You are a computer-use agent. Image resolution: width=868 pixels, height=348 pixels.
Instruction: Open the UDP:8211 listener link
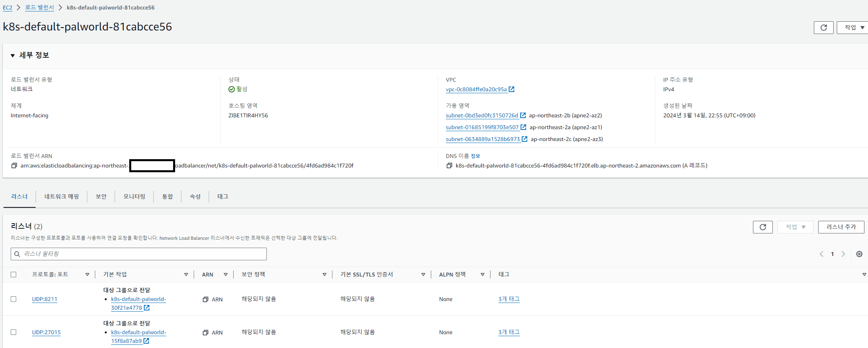[45, 299]
